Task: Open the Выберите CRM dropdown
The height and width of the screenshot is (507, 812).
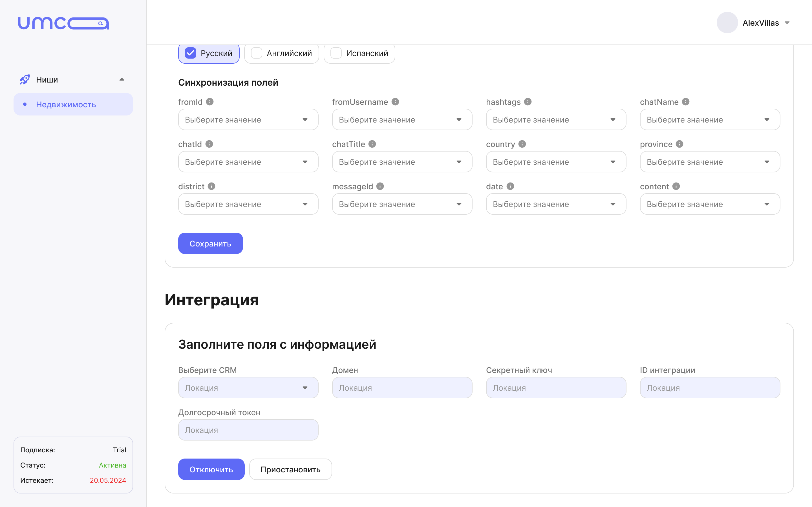Action: [248, 388]
